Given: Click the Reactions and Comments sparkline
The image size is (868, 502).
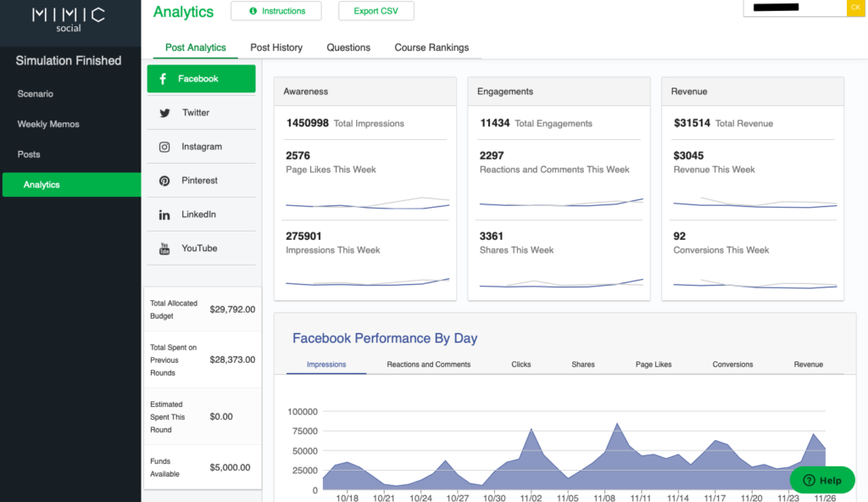Looking at the screenshot, I should point(561,202).
